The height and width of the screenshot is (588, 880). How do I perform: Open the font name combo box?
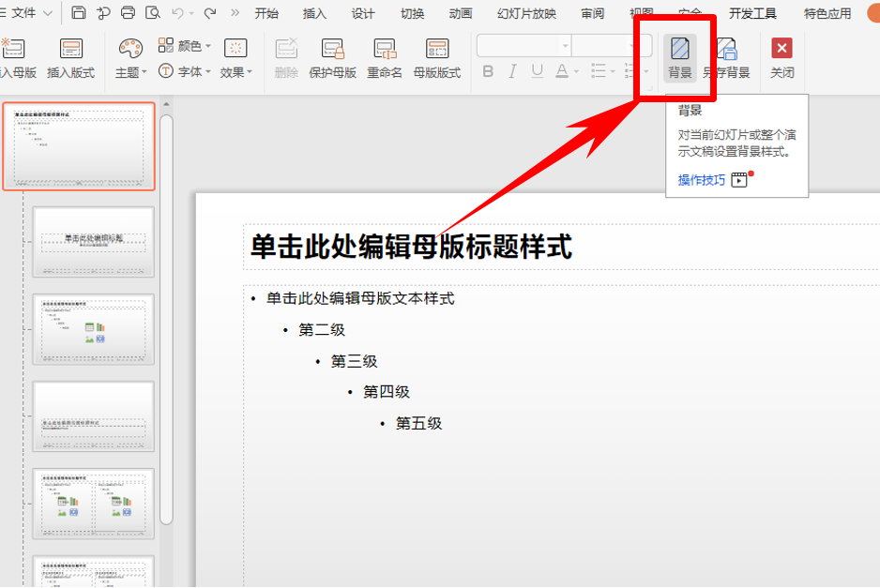tap(524, 45)
